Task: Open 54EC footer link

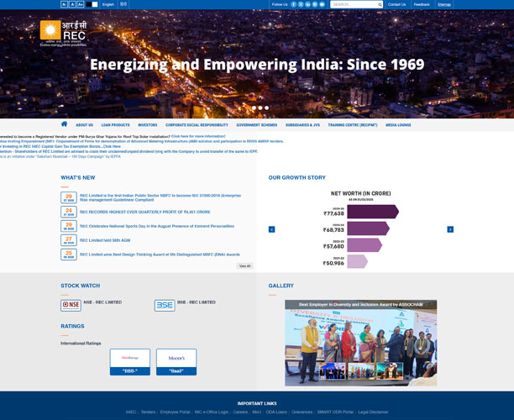Action: click(131, 412)
